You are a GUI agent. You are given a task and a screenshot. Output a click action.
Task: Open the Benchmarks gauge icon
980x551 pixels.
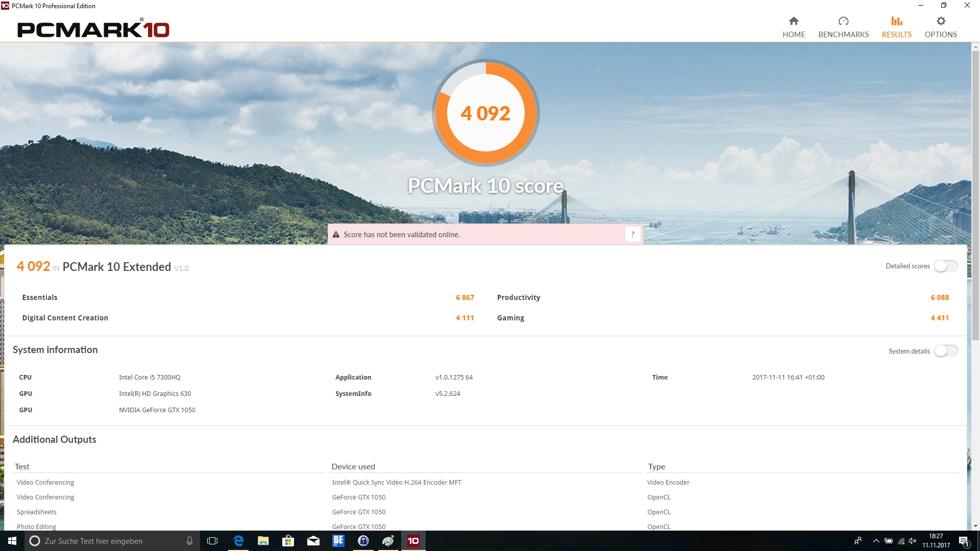pos(843,21)
